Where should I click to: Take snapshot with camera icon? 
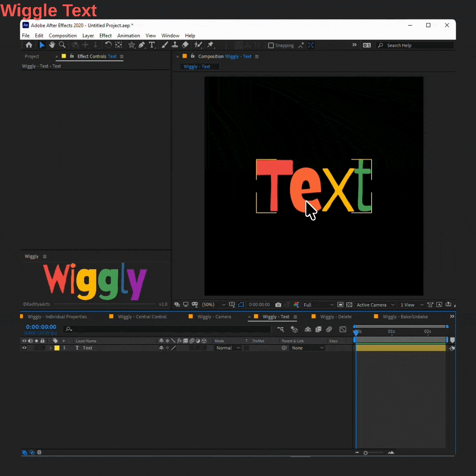click(278, 305)
